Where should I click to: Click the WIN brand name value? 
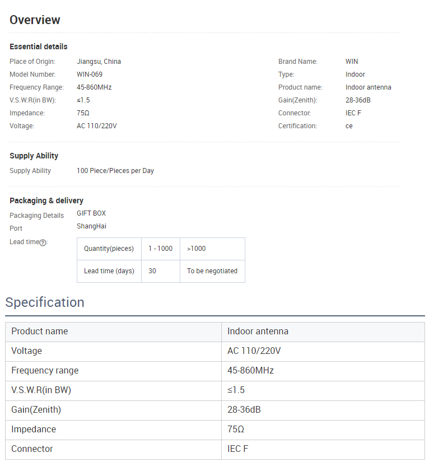click(x=352, y=62)
